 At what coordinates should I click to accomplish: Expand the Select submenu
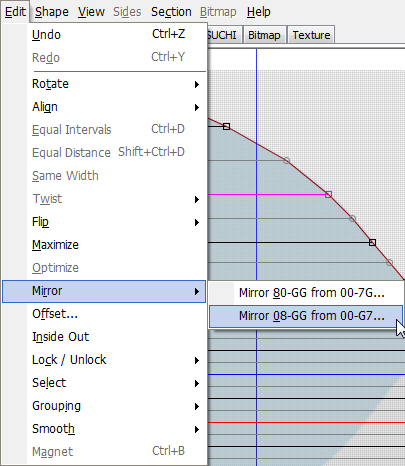pos(104,383)
